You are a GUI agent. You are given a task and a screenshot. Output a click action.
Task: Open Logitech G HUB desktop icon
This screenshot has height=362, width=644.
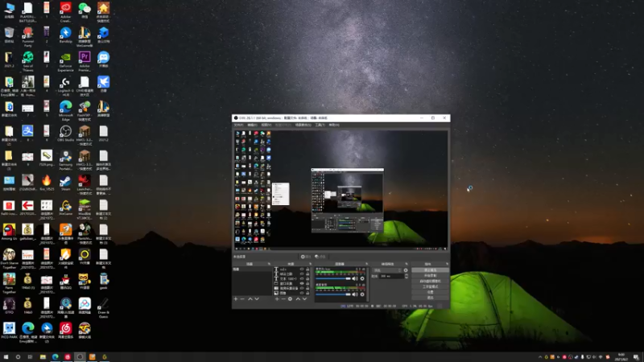(x=65, y=84)
